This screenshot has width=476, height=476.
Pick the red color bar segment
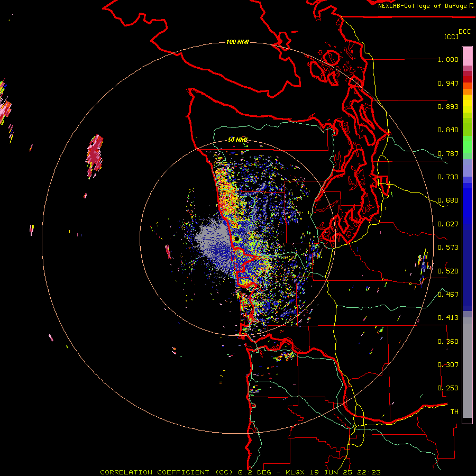pyautogui.click(x=467, y=79)
